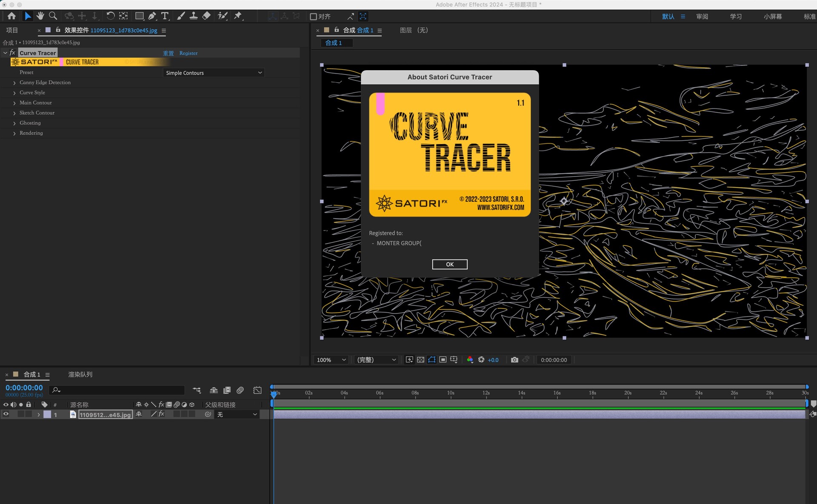Click the 10s mark on time ruler
Screen dimensions: 817x504
[451, 393]
